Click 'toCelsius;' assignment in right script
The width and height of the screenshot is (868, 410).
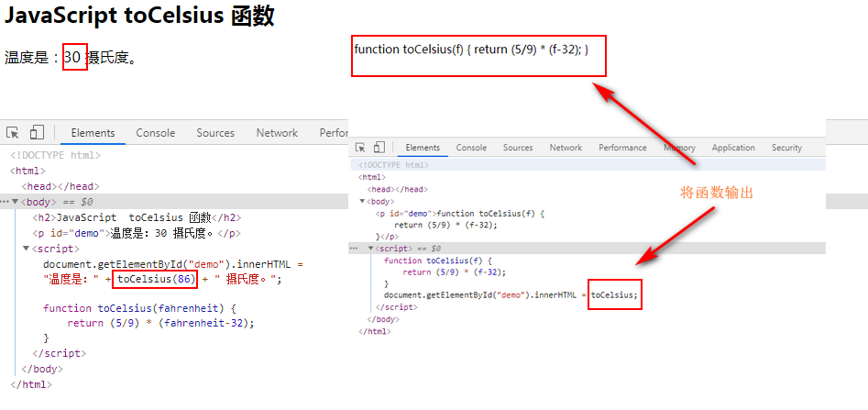(x=614, y=294)
